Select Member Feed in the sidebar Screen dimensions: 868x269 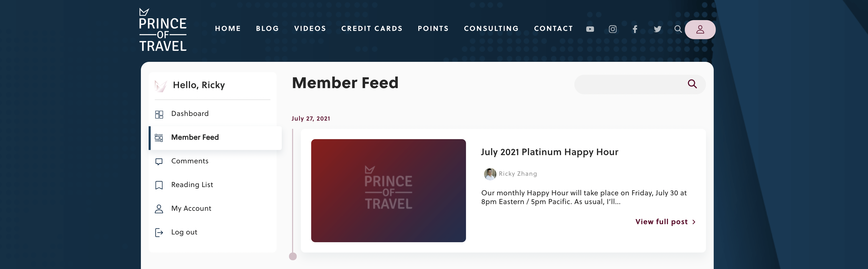click(195, 137)
